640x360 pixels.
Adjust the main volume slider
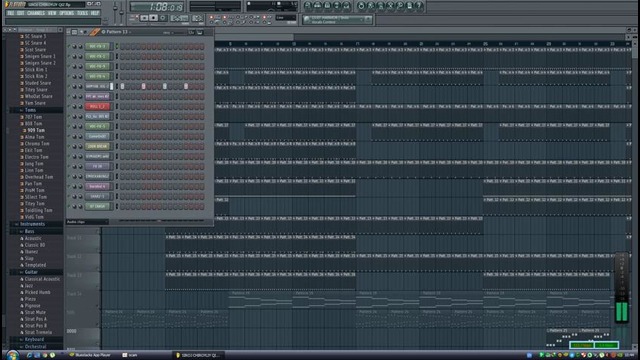115,9
